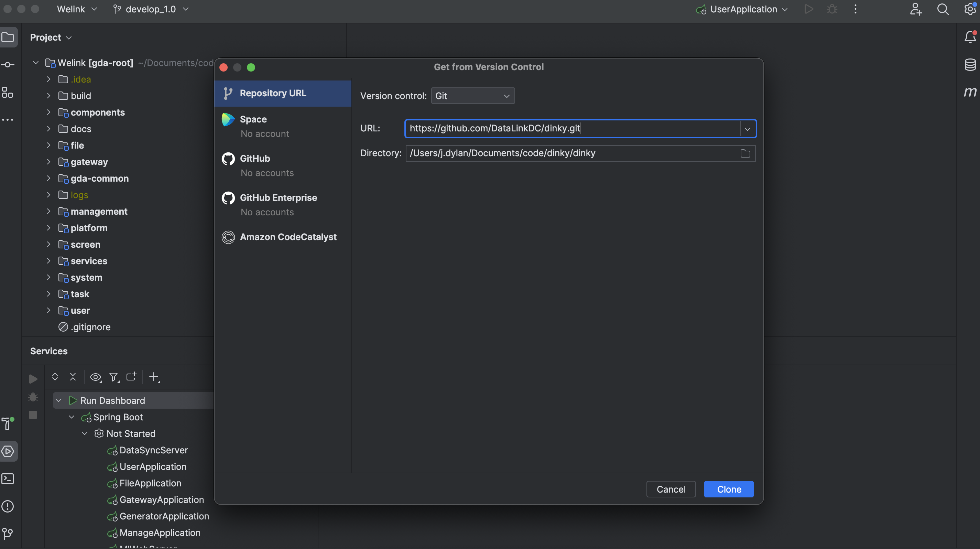Screen dimensions: 980x549
Task: Click the Clone button
Action: coord(729,489)
